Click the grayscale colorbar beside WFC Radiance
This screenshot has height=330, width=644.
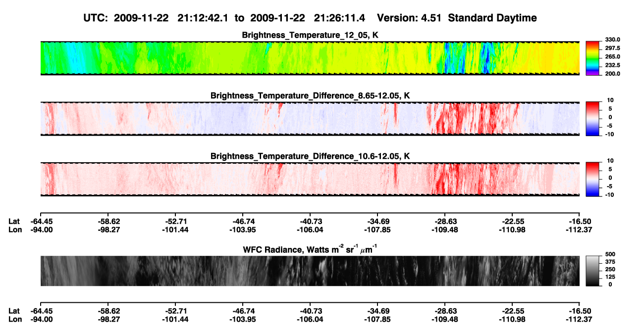[592, 271]
